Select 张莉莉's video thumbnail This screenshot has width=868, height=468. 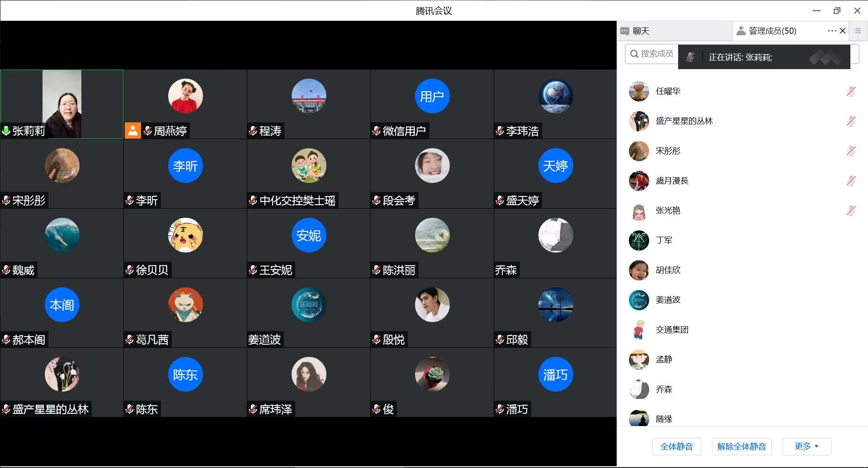click(x=62, y=104)
